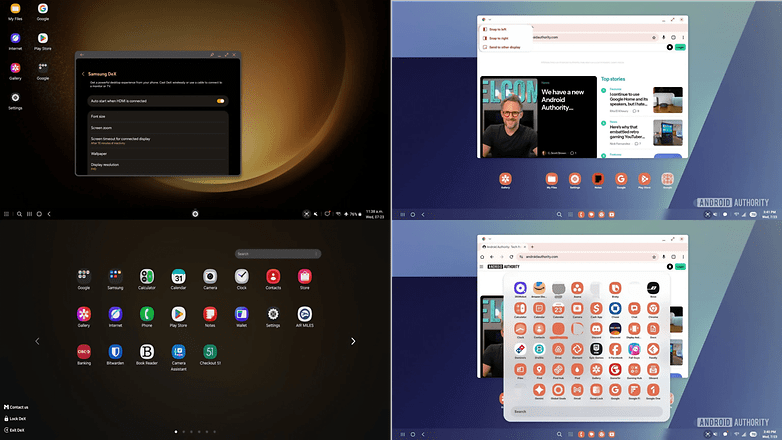782x440 pixels.
Task: Click Gallery in the orange dock
Action: tap(505, 180)
